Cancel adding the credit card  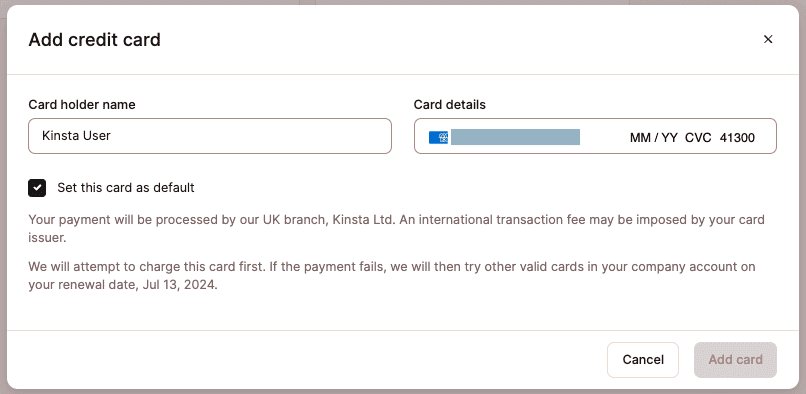tap(643, 360)
